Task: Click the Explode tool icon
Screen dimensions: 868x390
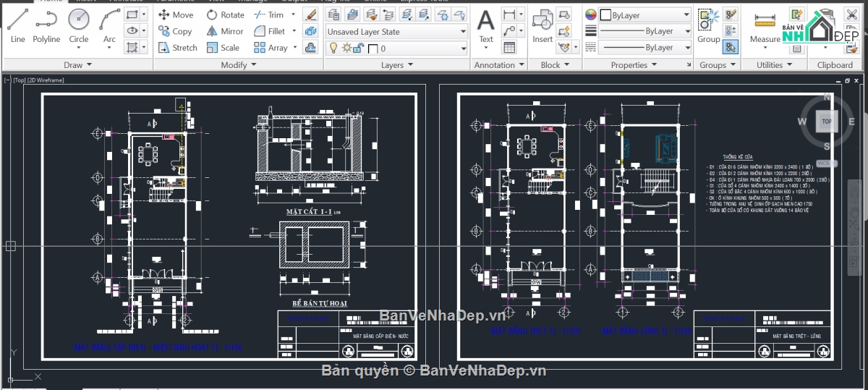Action: coord(310,31)
